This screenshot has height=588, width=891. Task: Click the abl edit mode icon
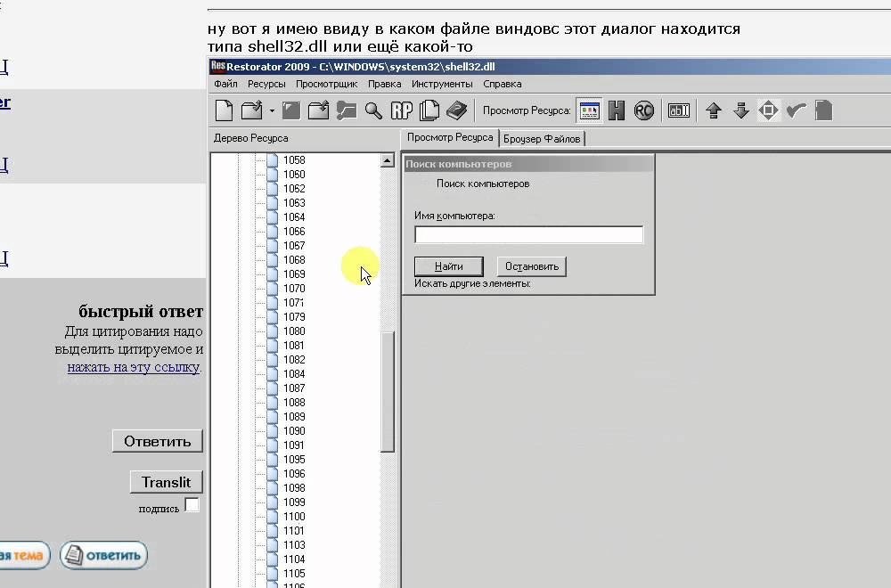coord(678,110)
